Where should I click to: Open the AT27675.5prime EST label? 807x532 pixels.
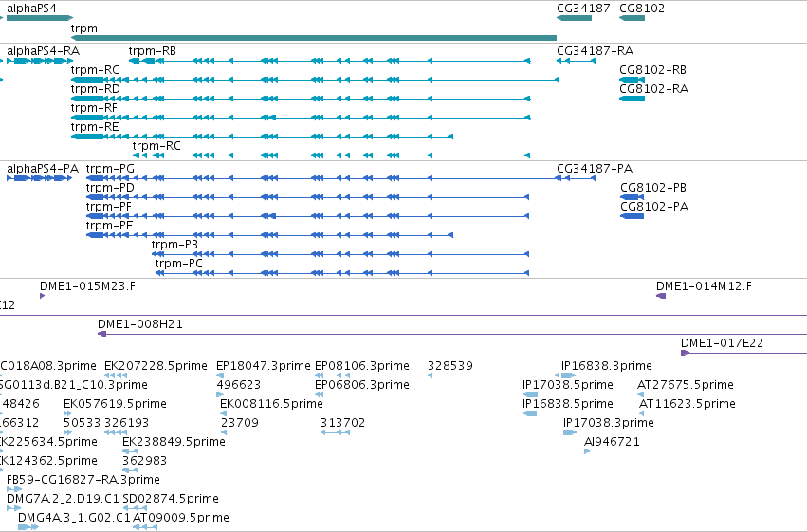point(686,385)
